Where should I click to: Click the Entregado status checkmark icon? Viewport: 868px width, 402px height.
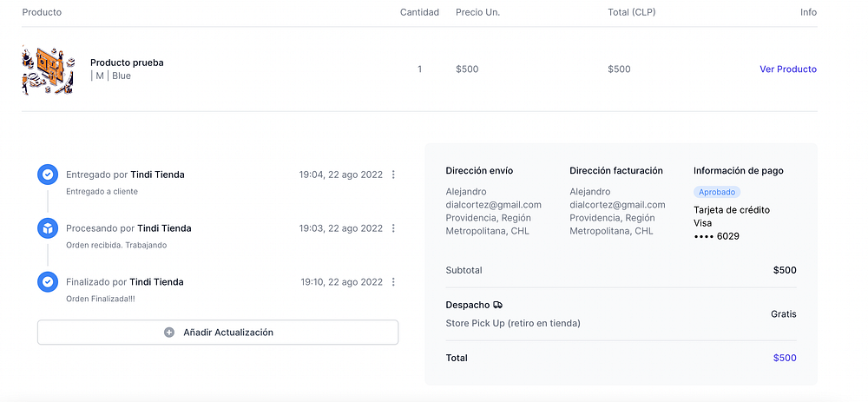click(48, 175)
